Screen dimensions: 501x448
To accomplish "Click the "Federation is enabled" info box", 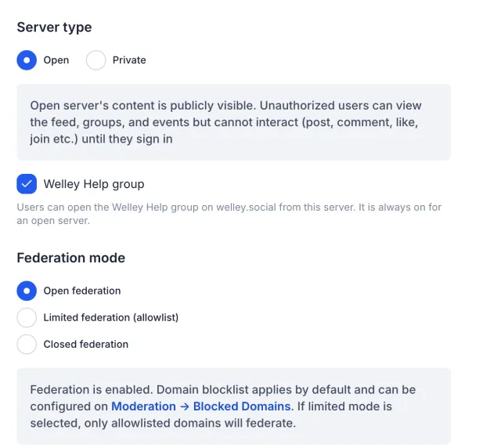I will pyautogui.click(x=234, y=406).
